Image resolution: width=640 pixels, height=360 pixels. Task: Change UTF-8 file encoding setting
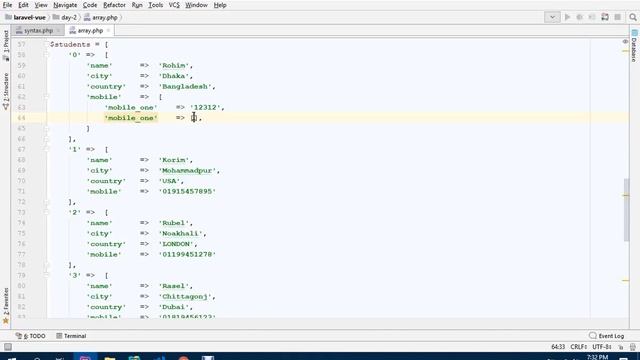click(x=602, y=347)
